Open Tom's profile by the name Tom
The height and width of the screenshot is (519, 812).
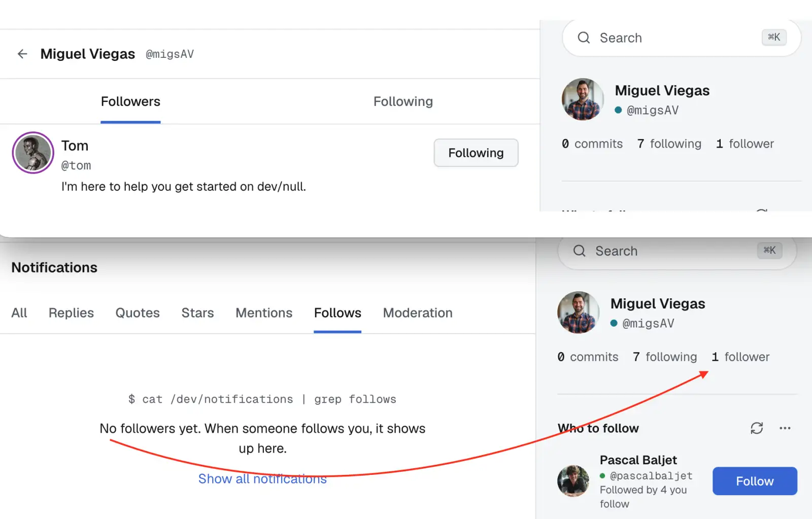coord(75,146)
